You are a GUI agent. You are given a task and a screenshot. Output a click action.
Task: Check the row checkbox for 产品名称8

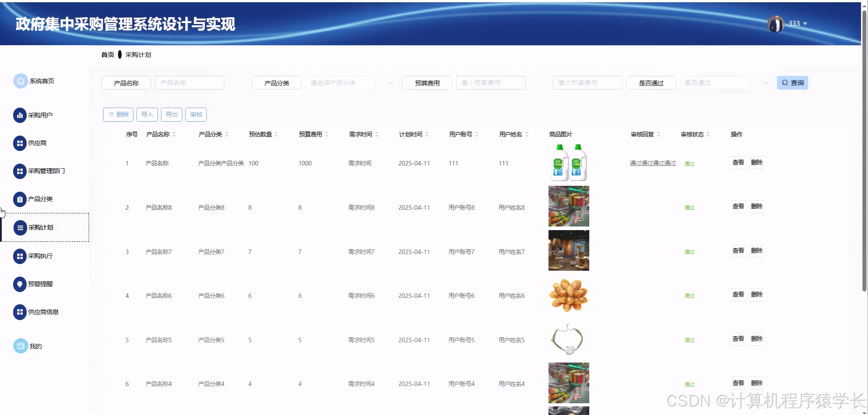[x=108, y=207]
